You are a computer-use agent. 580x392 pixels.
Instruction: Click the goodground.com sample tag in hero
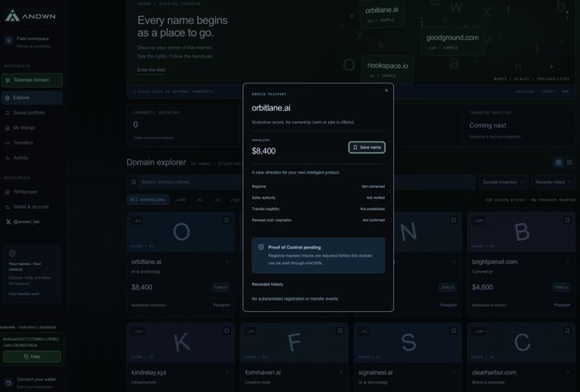coord(452,42)
